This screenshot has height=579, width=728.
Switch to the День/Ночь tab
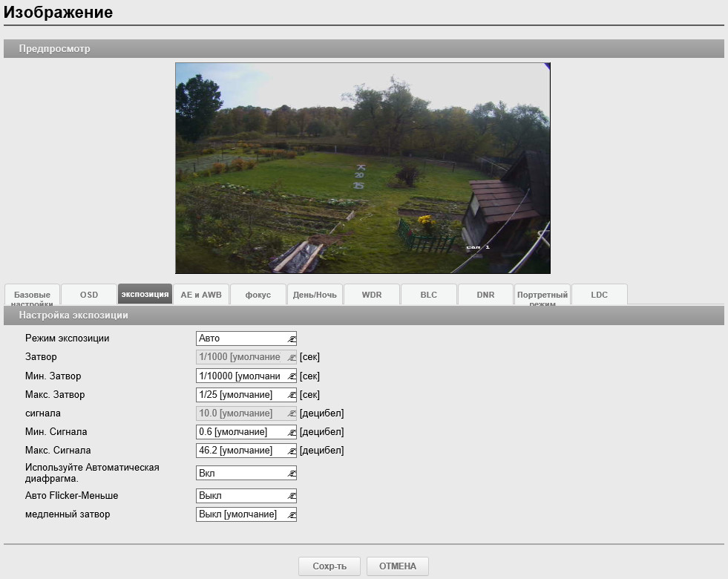pyautogui.click(x=315, y=295)
